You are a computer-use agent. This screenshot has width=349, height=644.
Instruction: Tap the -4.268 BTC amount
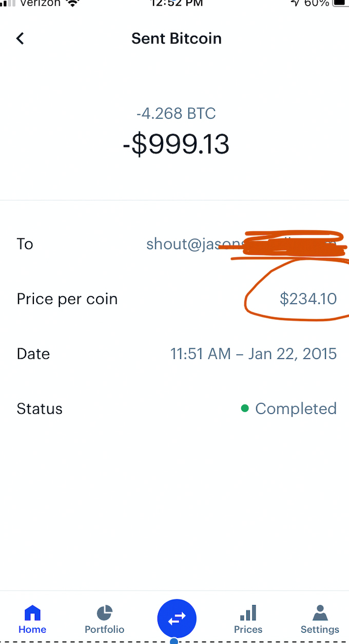click(176, 113)
